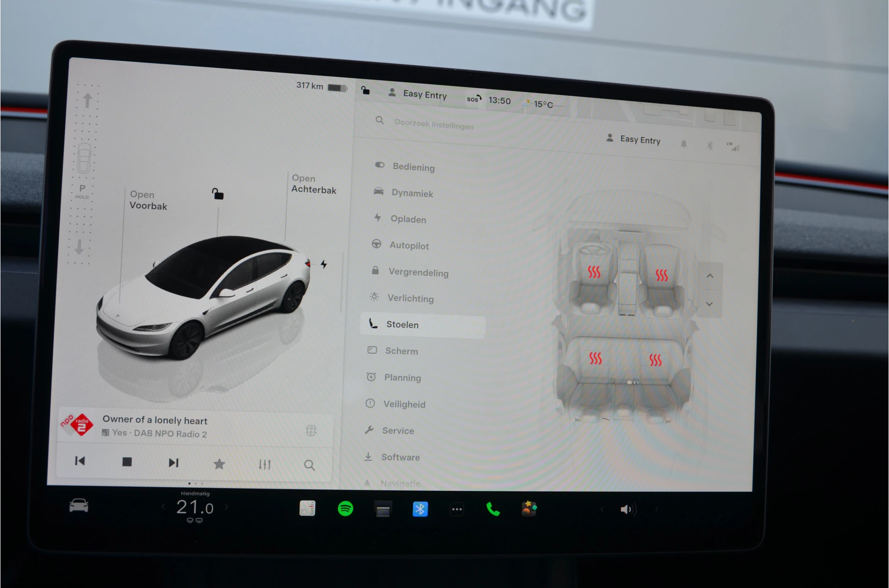Image resolution: width=889 pixels, height=588 pixels.
Task: Tap the down chevron beside the seat diagram
Action: 710,304
